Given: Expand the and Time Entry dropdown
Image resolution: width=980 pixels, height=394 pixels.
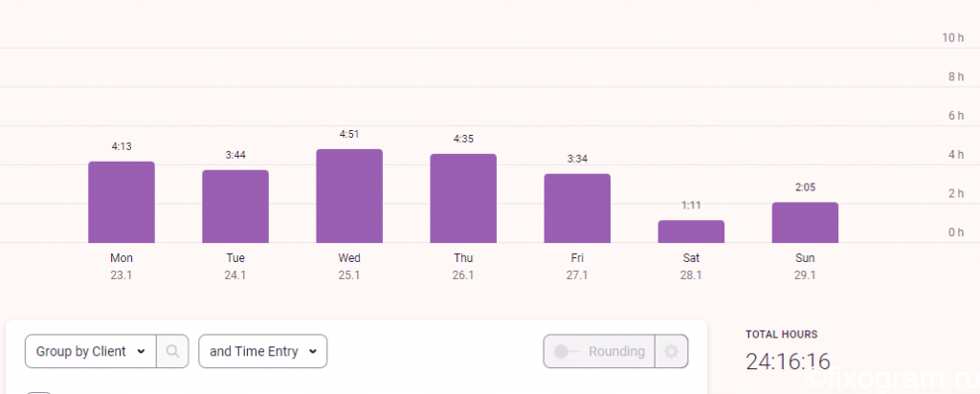Looking at the screenshot, I should [x=262, y=352].
